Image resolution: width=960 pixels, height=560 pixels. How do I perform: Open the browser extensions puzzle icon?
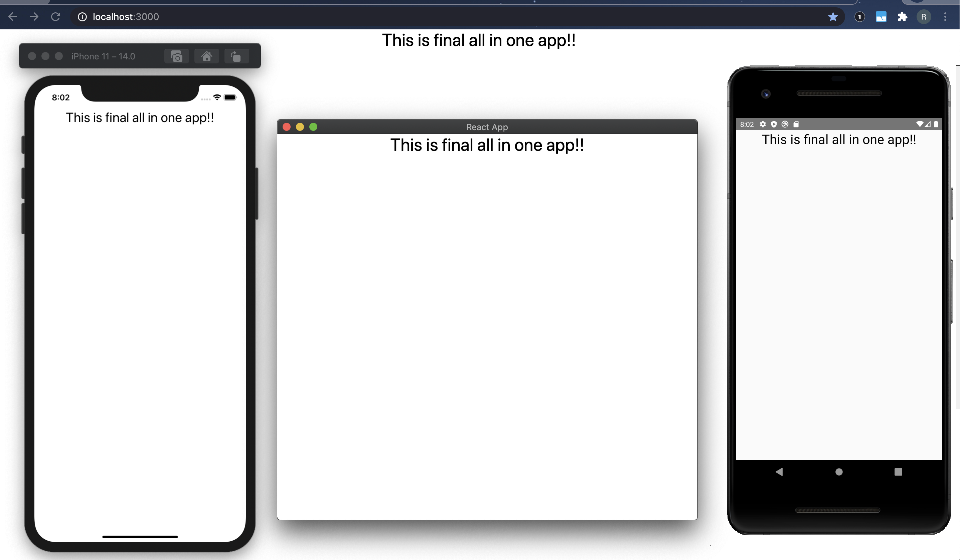(902, 17)
